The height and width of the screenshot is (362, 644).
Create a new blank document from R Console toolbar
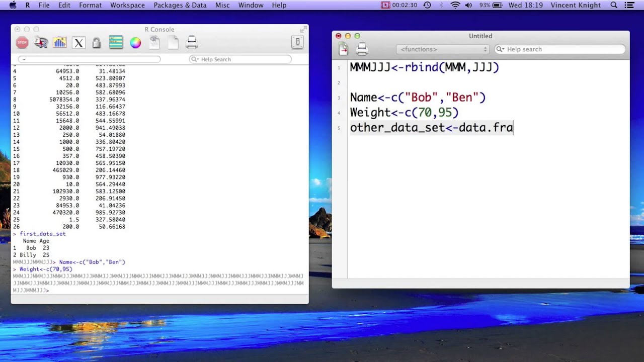(x=173, y=43)
